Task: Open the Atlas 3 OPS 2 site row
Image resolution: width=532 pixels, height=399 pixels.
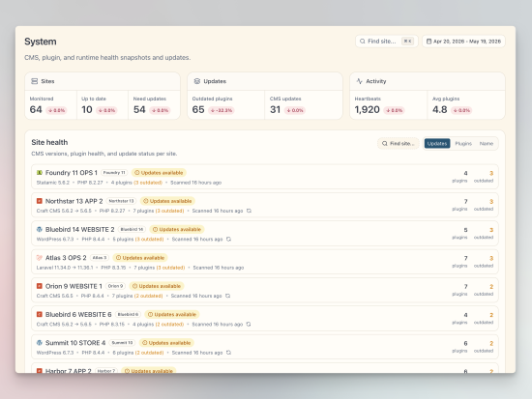Action: tap(265, 262)
